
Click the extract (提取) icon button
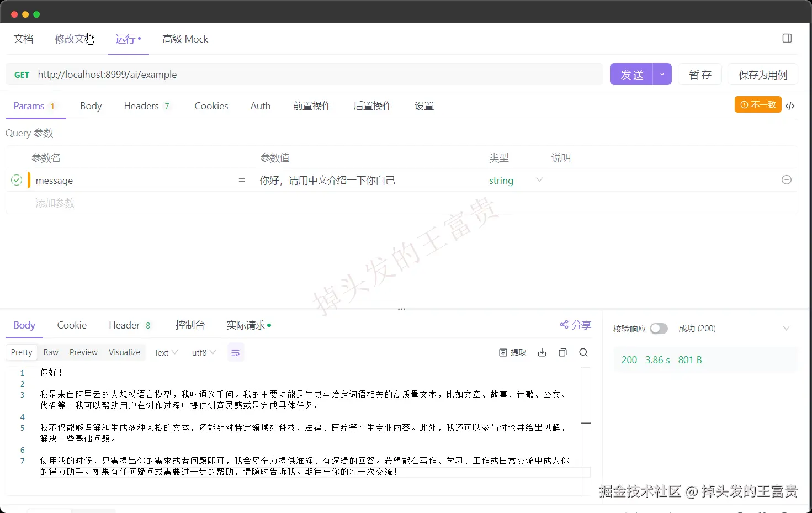(513, 352)
